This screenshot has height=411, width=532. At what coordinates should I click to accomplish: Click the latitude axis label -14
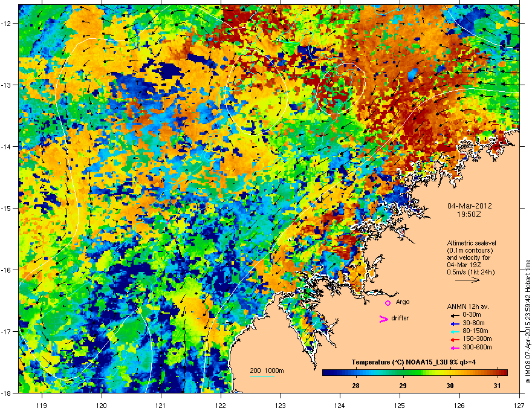7,146
